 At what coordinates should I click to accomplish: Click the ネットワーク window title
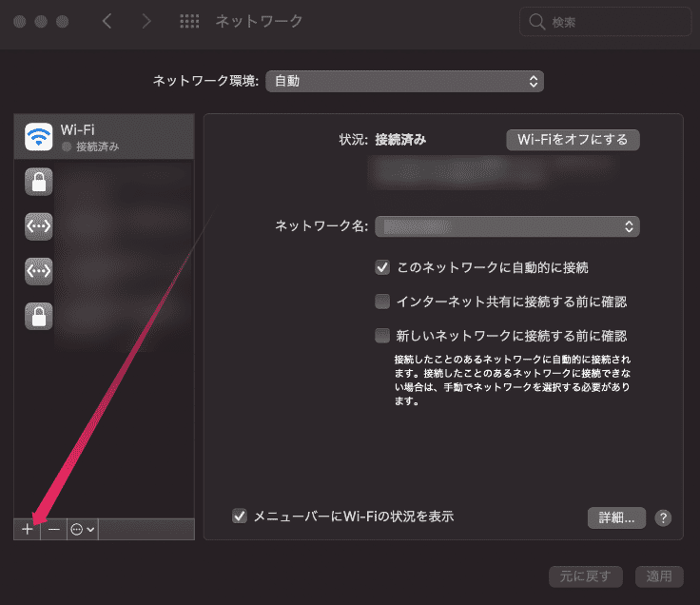pos(259,21)
